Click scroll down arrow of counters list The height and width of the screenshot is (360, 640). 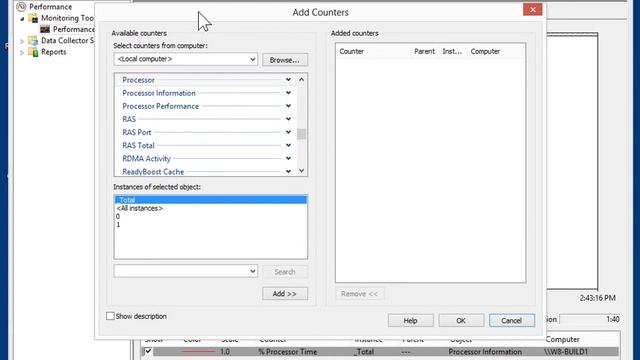pos(302,171)
